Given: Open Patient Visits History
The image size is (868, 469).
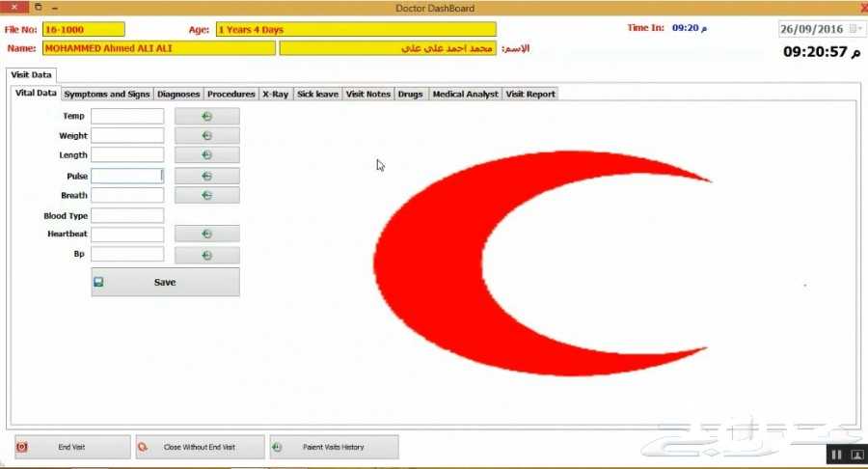Looking at the screenshot, I should [335, 447].
